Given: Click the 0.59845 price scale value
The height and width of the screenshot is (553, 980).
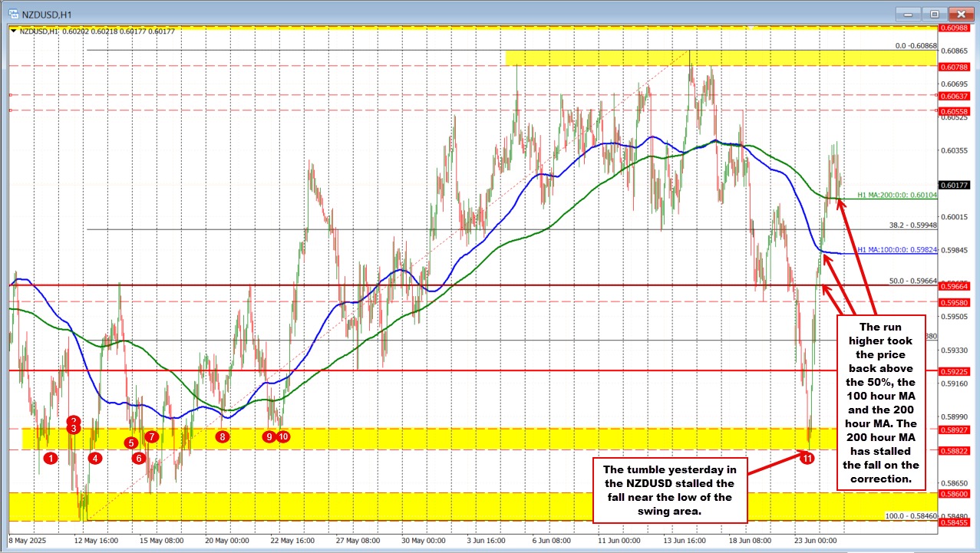Looking at the screenshot, I should 955,250.
